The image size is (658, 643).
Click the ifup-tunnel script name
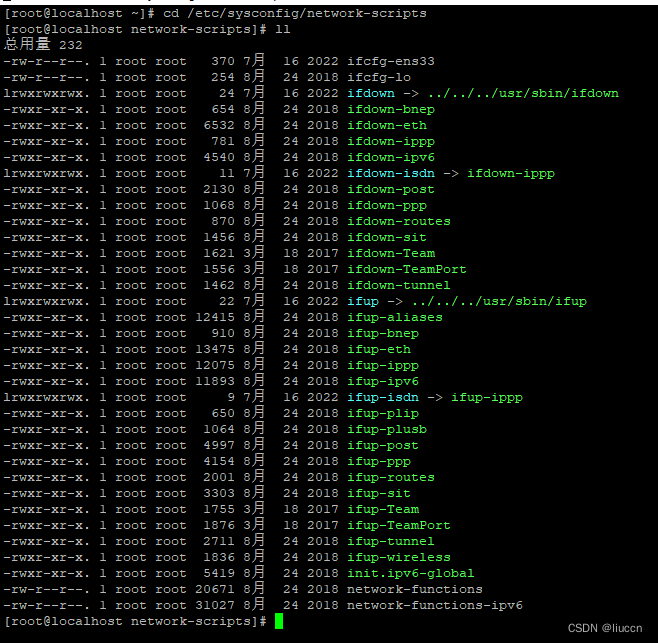point(391,541)
